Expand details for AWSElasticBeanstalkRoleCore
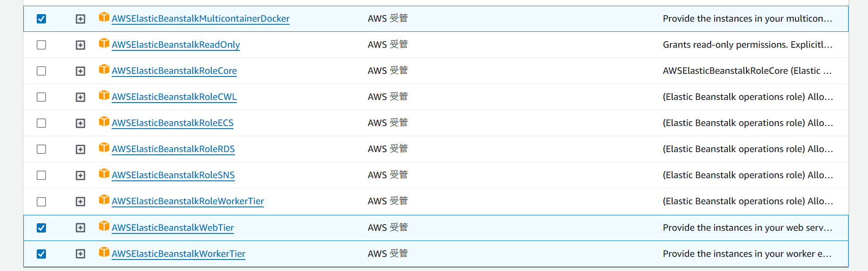Screen dimensions: 868x271 pos(80,71)
